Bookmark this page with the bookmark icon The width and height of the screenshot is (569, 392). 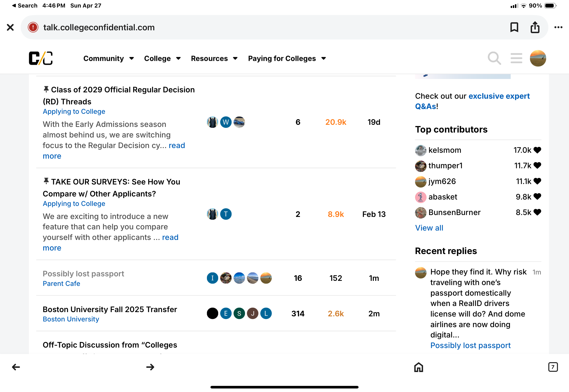[514, 27]
